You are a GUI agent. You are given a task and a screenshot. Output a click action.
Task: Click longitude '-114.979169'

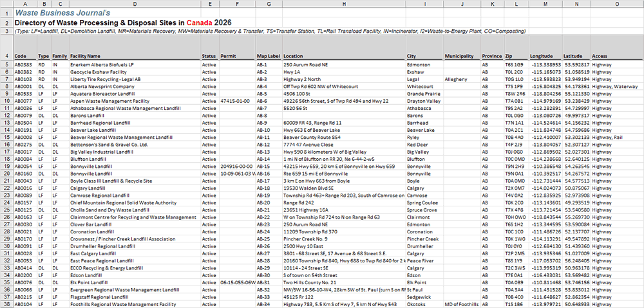pos(545,101)
